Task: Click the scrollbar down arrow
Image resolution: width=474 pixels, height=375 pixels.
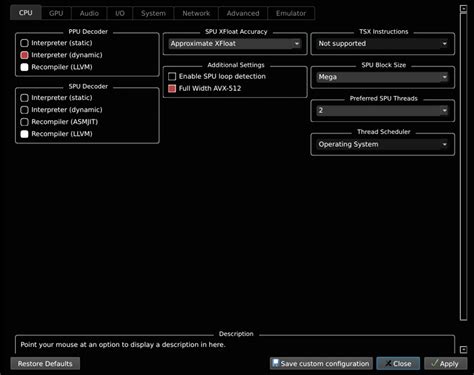Action: 463,350
